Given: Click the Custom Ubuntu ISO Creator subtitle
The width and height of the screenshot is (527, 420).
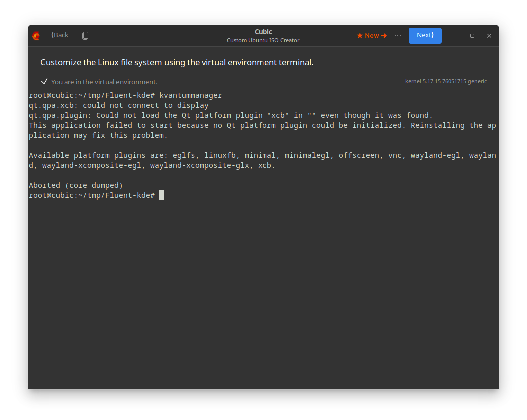Looking at the screenshot, I should click(263, 40).
